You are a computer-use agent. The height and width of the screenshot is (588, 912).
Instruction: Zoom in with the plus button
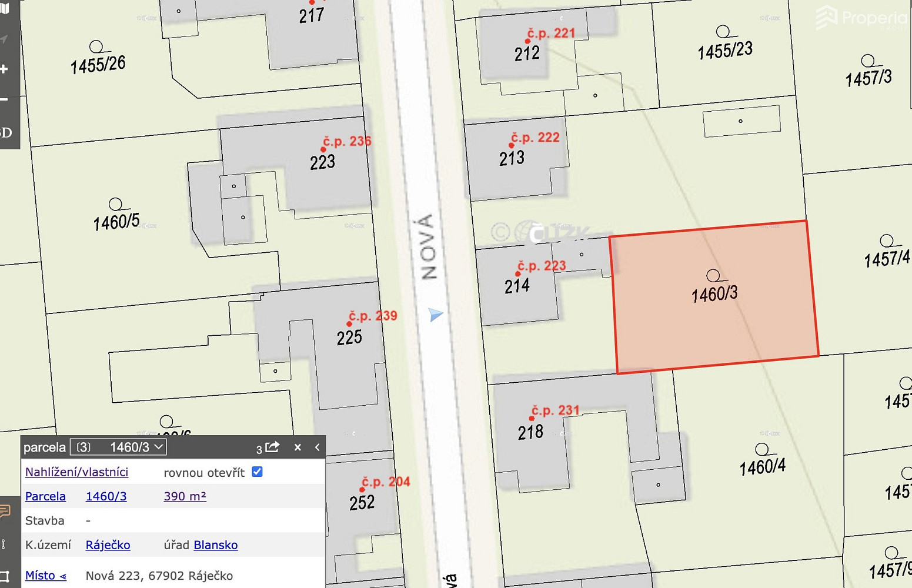(4, 69)
